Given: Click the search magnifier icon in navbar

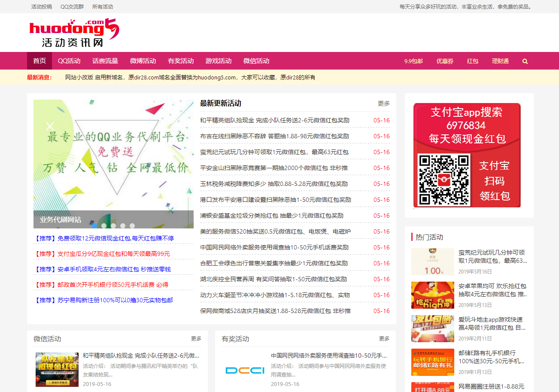Looking at the screenshot, I should 525,61.
